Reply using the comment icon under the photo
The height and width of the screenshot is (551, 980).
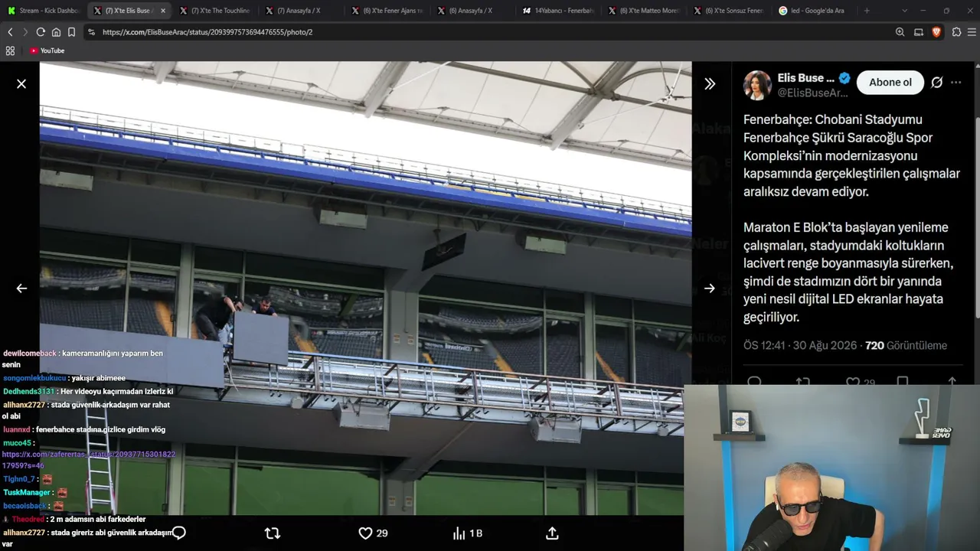[x=178, y=533]
